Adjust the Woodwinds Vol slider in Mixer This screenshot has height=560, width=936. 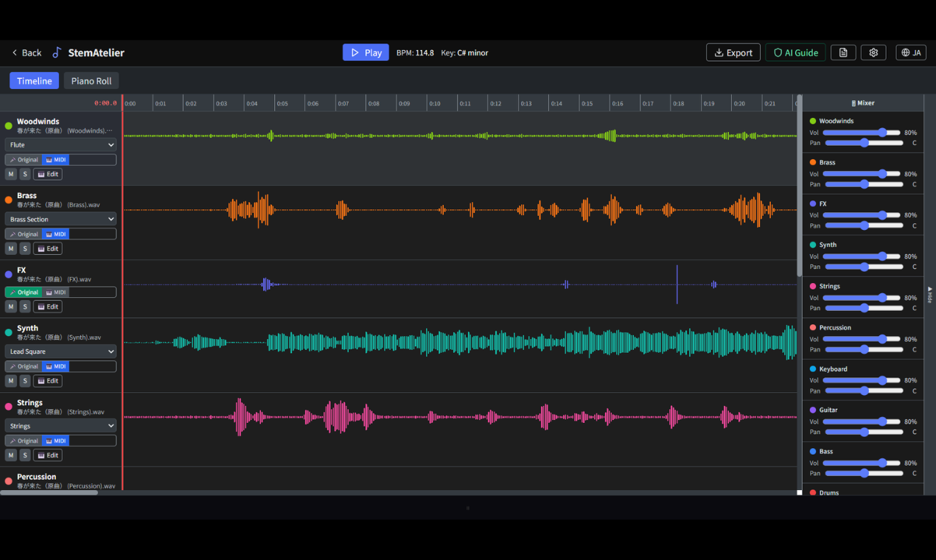coord(863,133)
